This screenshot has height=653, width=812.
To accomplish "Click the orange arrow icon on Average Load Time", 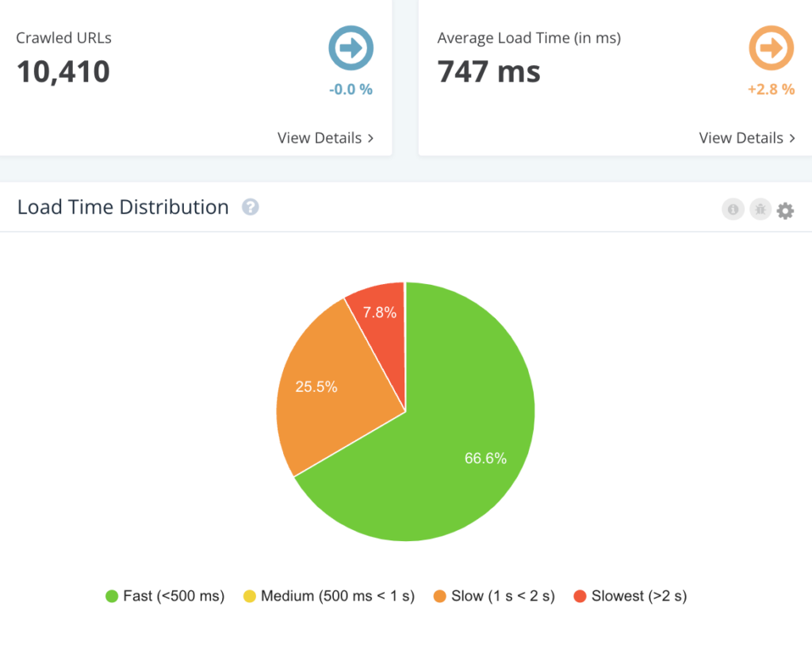I will (771, 48).
